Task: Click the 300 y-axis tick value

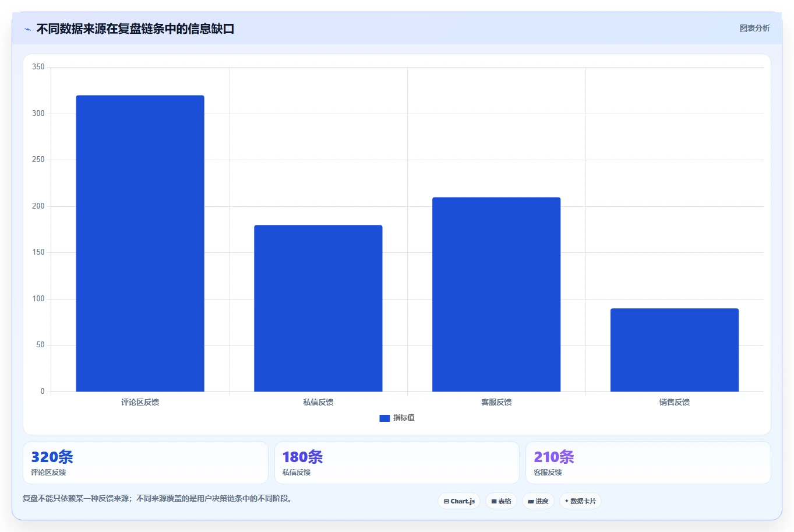Action: pos(38,114)
